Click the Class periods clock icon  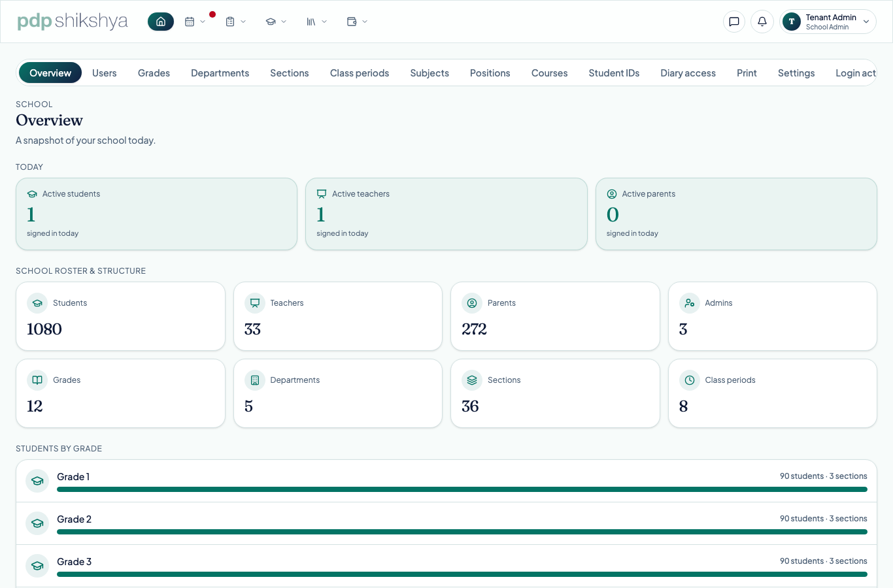(x=690, y=380)
